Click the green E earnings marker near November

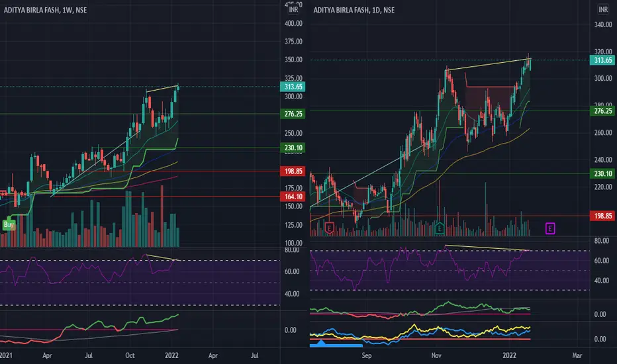click(x=440, y=228)
